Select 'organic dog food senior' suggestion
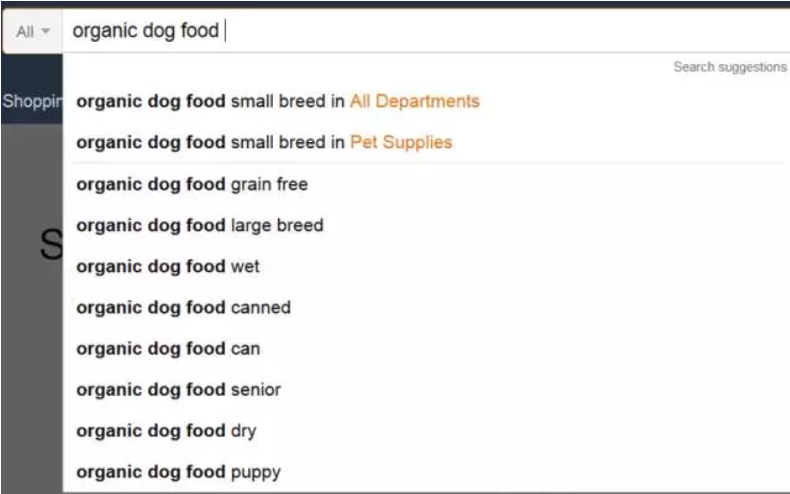This screenshot has height=494, width=790. [x=178, y=389]
